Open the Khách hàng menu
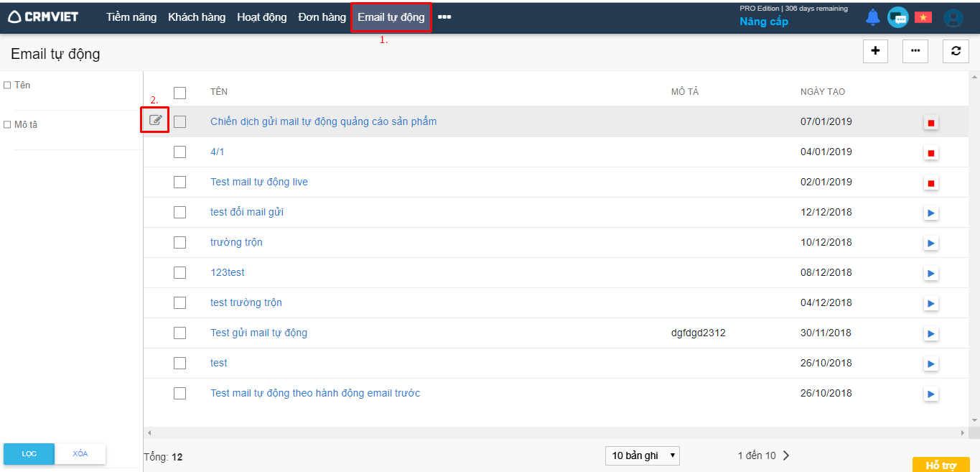980x472 pixels. pos(197,17)
